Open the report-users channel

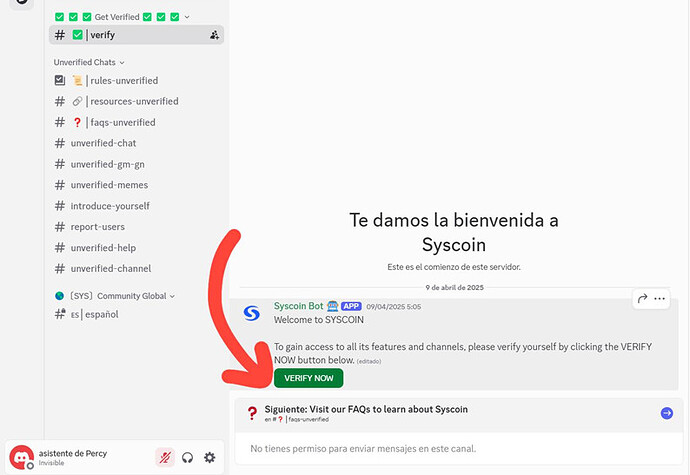(136, 227)
